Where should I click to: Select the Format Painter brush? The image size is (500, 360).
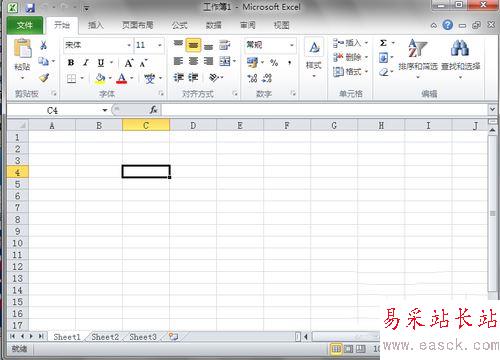[44, 78]
